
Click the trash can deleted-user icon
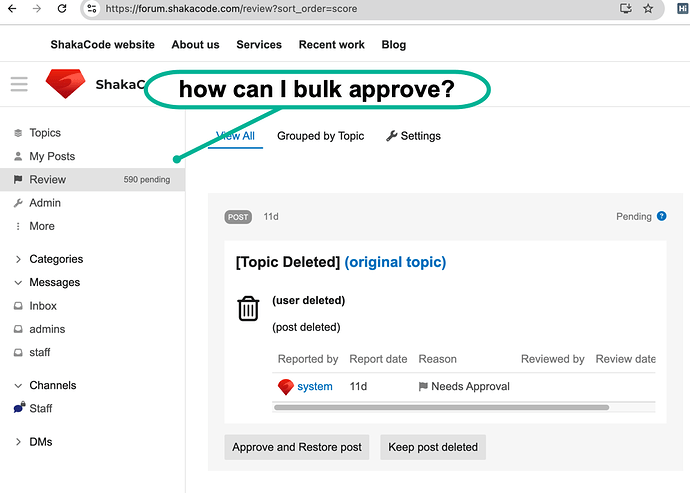pos(248,309)
